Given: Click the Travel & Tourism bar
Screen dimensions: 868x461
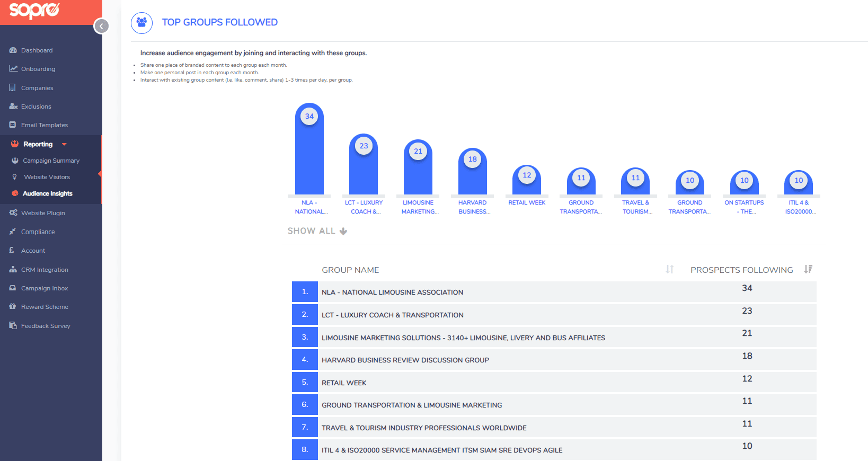Looking at the screenshot, I should click(635, 181).
